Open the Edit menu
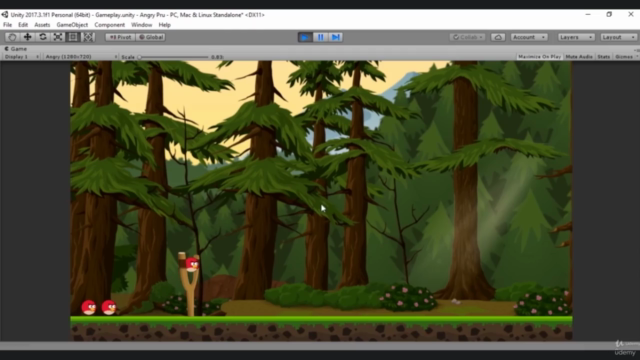The image size is (640, 360). tap(23, 25)
